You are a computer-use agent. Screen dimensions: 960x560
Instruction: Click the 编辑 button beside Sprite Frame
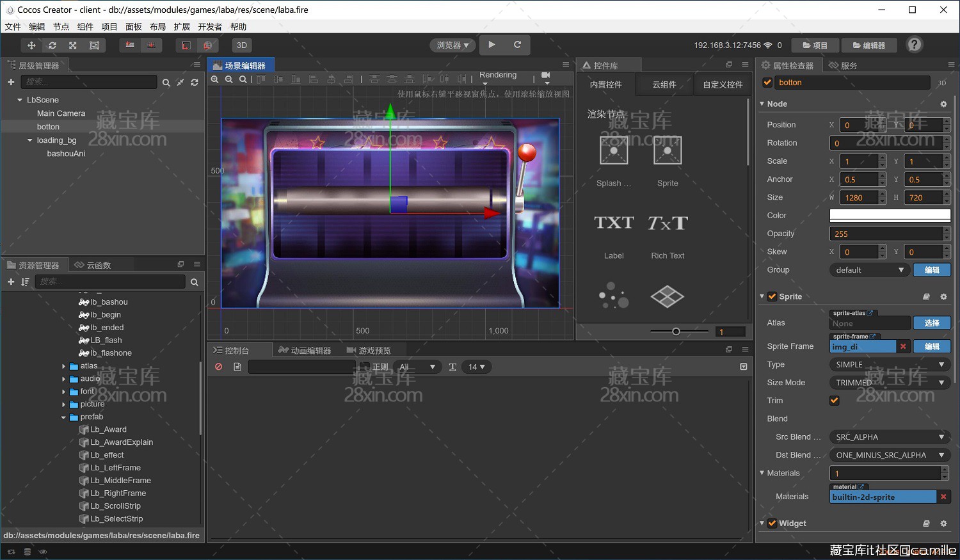932,346
